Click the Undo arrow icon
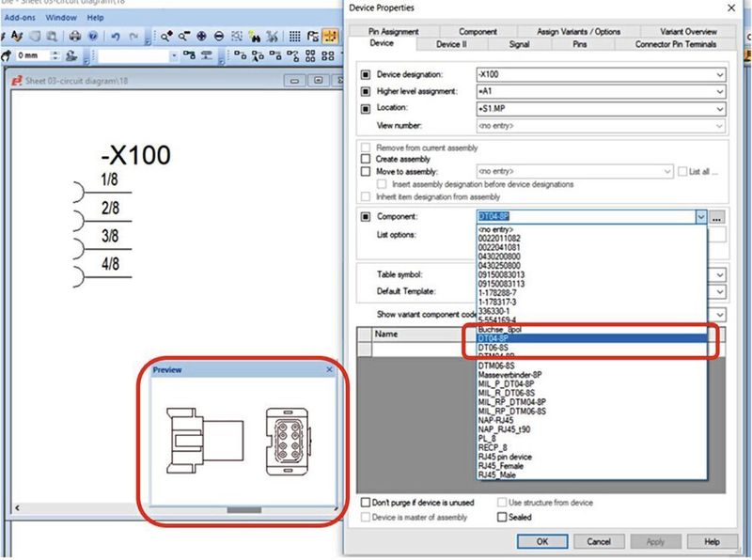This screenshot has width=752, height=560. [x=115, y=37]
